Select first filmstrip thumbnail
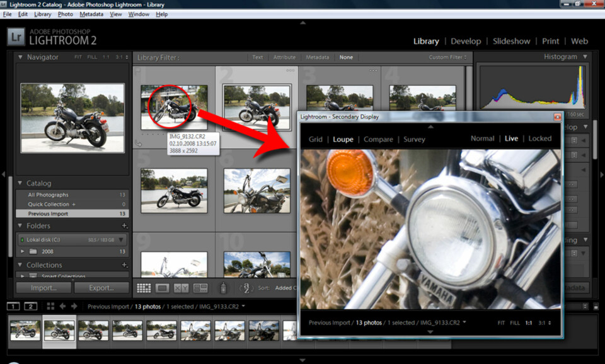This screenshot has height=364, width=605. tap(25, 331)
